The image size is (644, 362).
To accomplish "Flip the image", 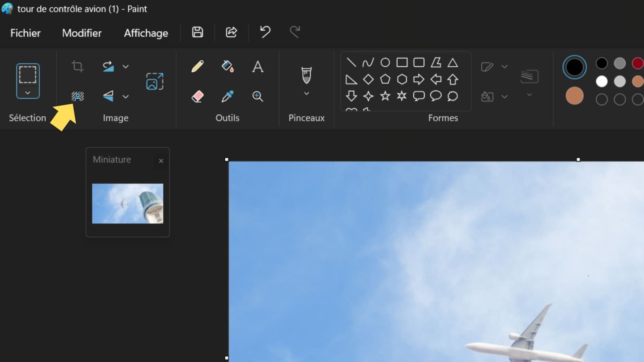I will (x=108, y=96).
